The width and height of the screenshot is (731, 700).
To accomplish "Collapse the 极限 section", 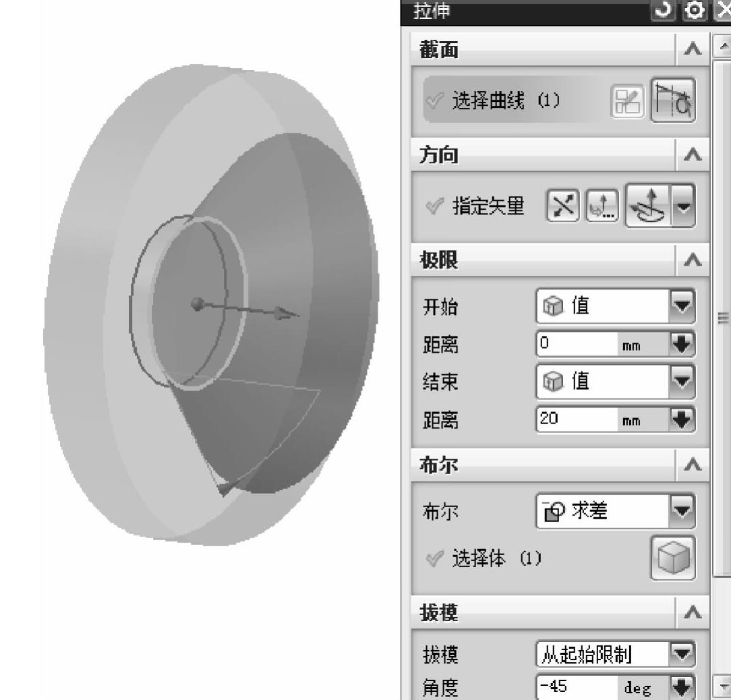I will tap(693, 259).
